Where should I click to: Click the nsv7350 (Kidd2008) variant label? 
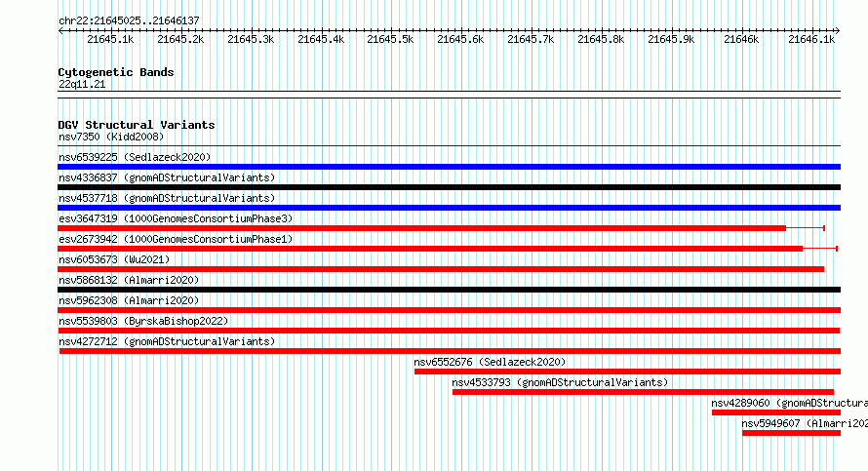(x=111, y=137)
